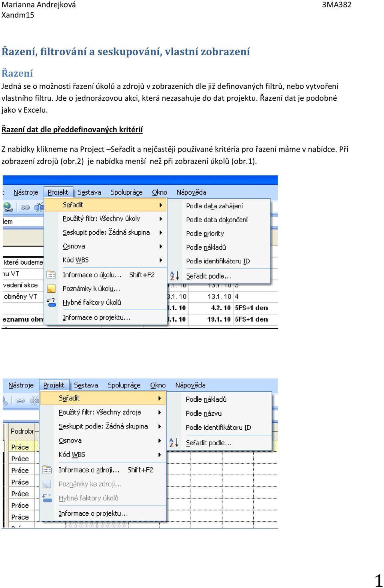Open Nástroje menu in first screenshot
Screen dimensions: 384x588
pos(26,192)
